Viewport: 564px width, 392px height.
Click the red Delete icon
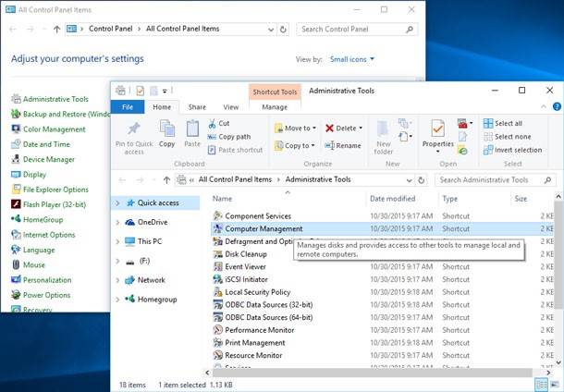329,128
